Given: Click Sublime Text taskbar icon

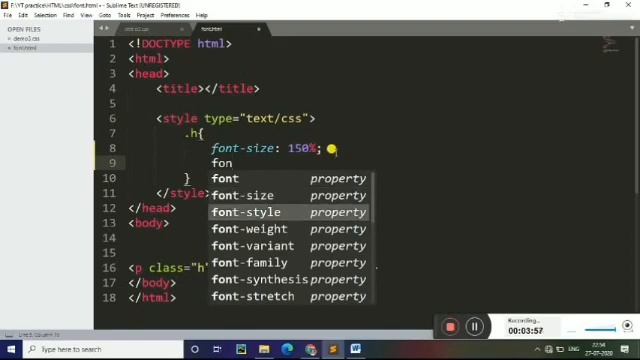Looking at the screenshot, I should click(333, 349).
